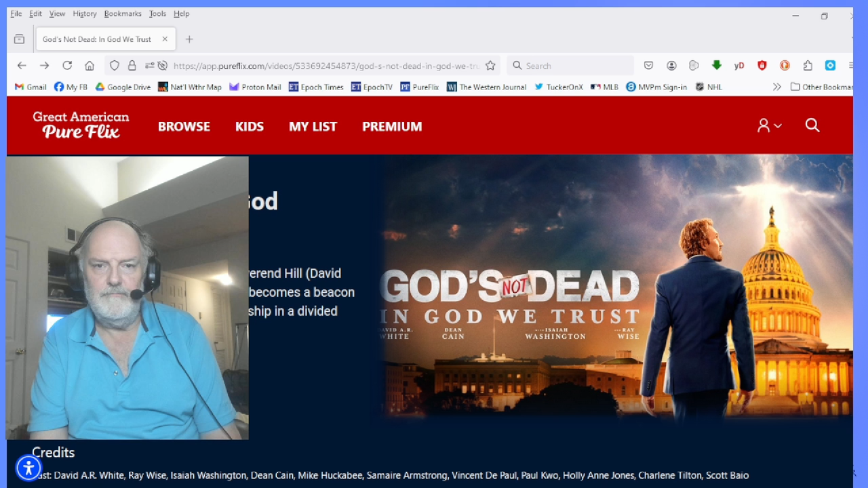The height and width of the screenshot is (488, 868).
Task: Reload the current page
Action: tap(67, 66)
